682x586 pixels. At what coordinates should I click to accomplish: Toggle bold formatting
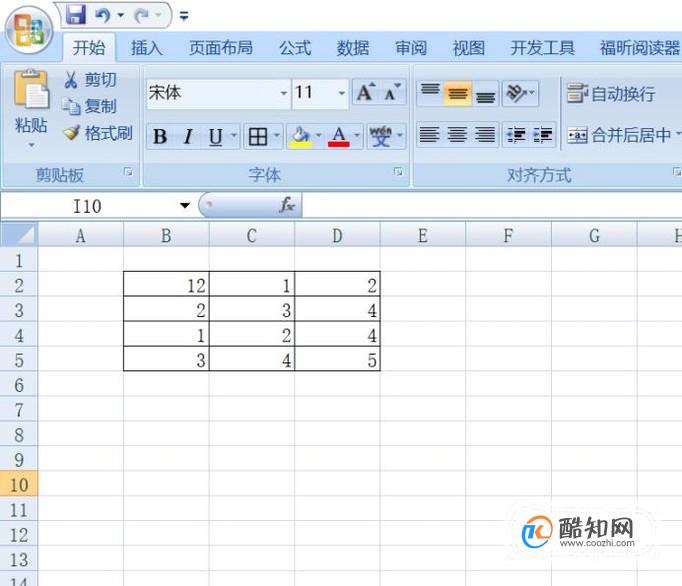pyautogui.click(x=160, y=137)
